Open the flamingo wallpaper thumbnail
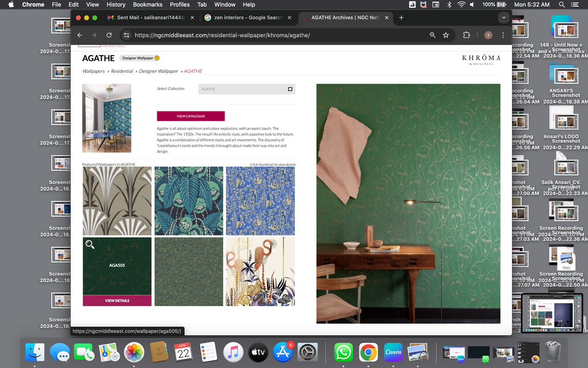Viewport: 588px width, 368px height. 260,271
